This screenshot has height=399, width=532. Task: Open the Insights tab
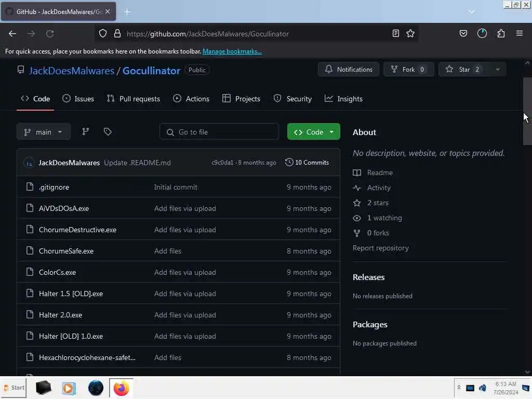pos(343,99)
